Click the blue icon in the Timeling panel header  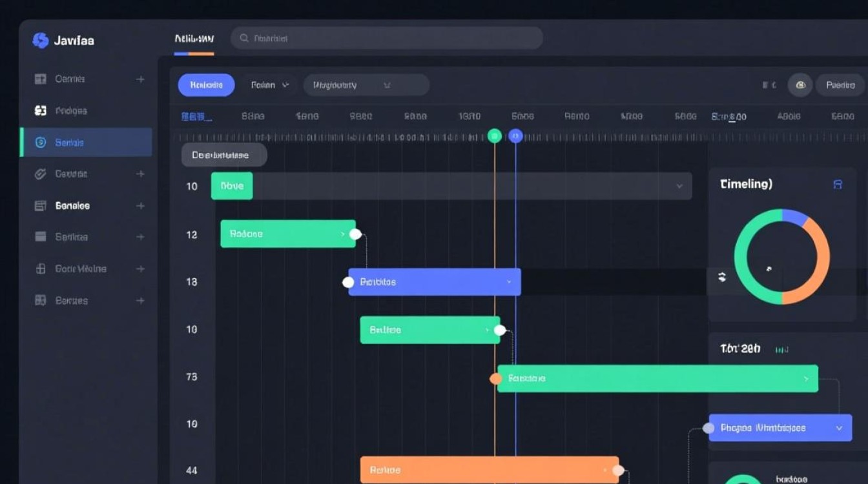click(x=838, y=185)
